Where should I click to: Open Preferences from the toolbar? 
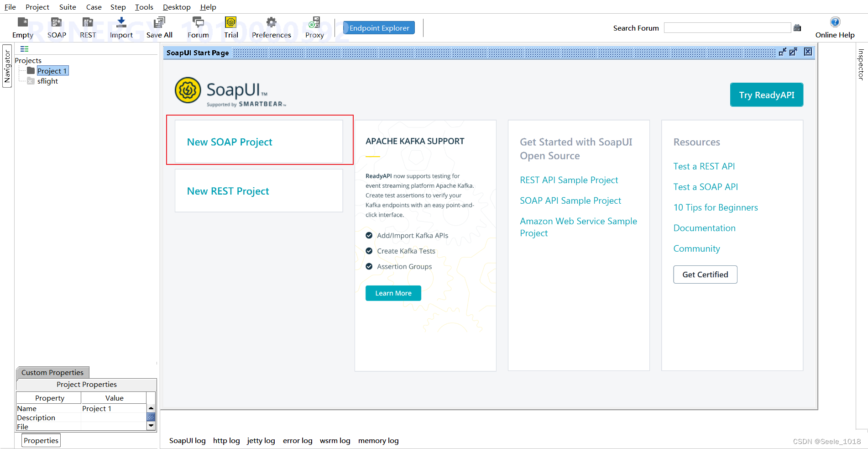272,27
